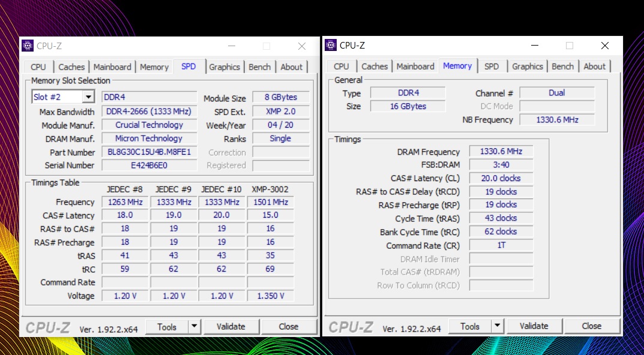Open About tab in left window
Image resolution: width=644 pixels, height=355 pixels.
click(x=291, y=67)
